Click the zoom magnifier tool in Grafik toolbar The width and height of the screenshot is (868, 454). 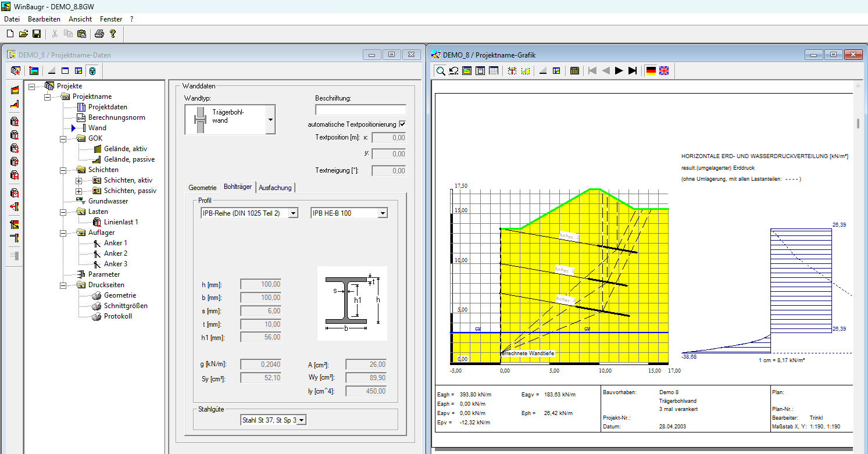tap(441, 71)
